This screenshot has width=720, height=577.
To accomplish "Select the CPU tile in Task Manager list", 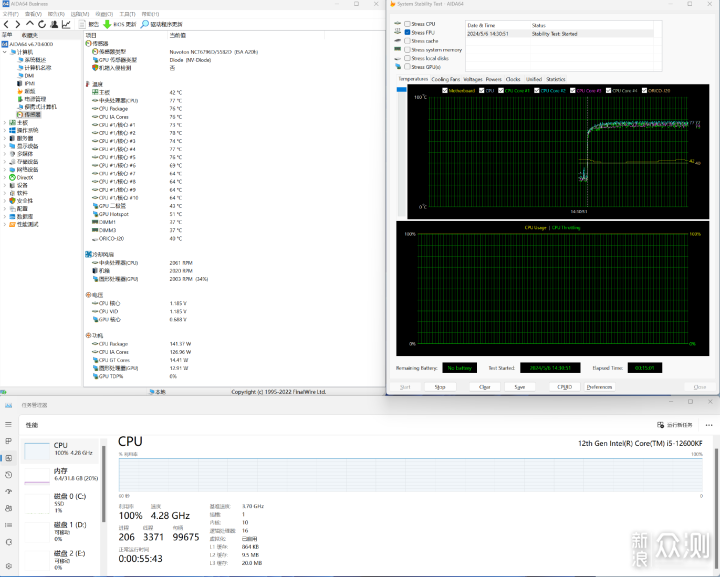I will (x=60, y=450).
